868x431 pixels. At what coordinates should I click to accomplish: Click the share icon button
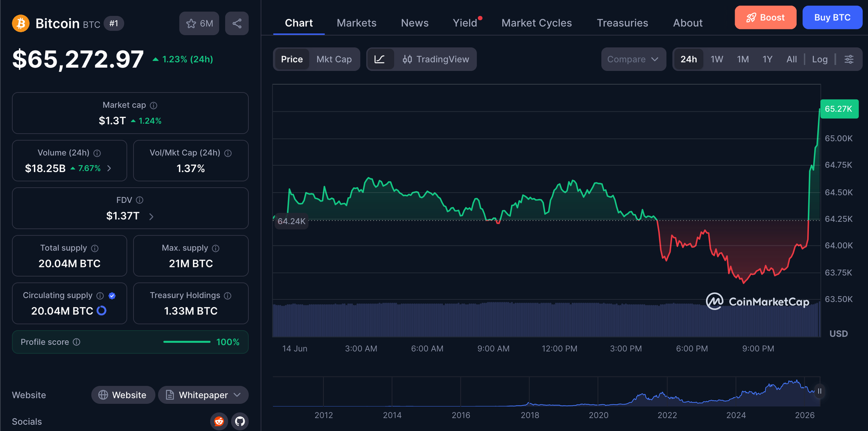(x=237, y=23)
